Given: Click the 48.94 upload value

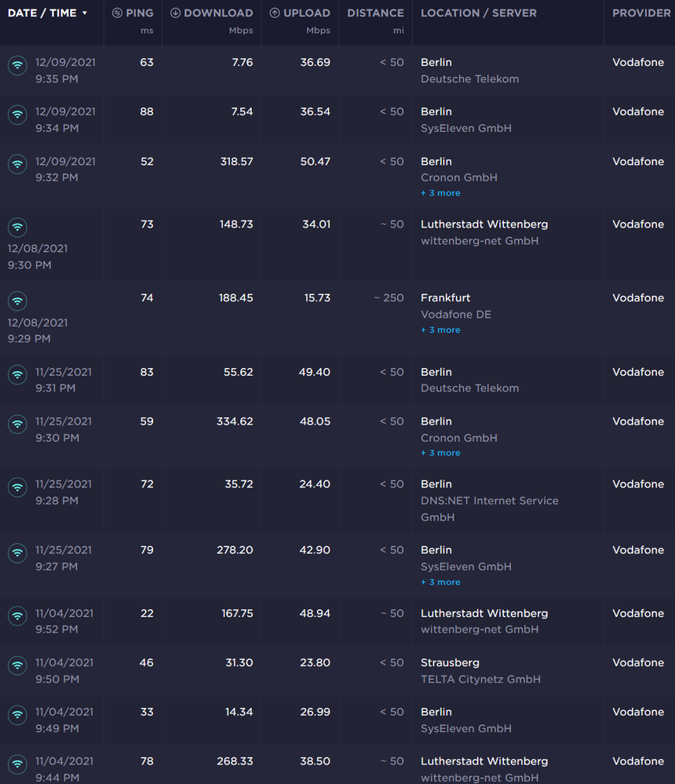Looking at the screenshot, I should point(315,613).
